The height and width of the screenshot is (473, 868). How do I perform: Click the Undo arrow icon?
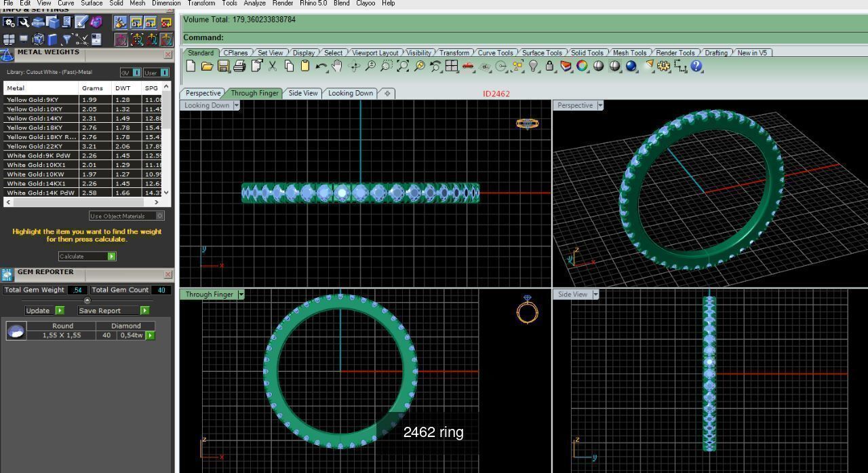pyautogui.click(x=321, y=66)
